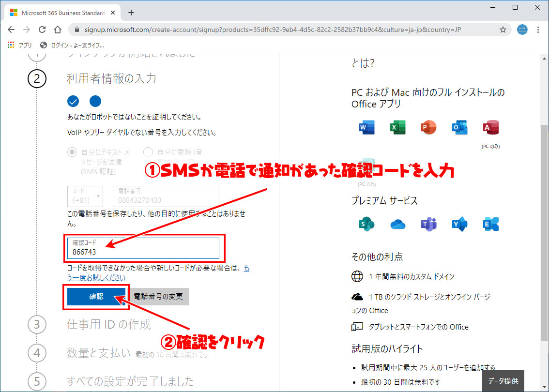549x392 pixels.
Task: Click the page vertical scrollbar thumb
Action: (x=545, y=233)
